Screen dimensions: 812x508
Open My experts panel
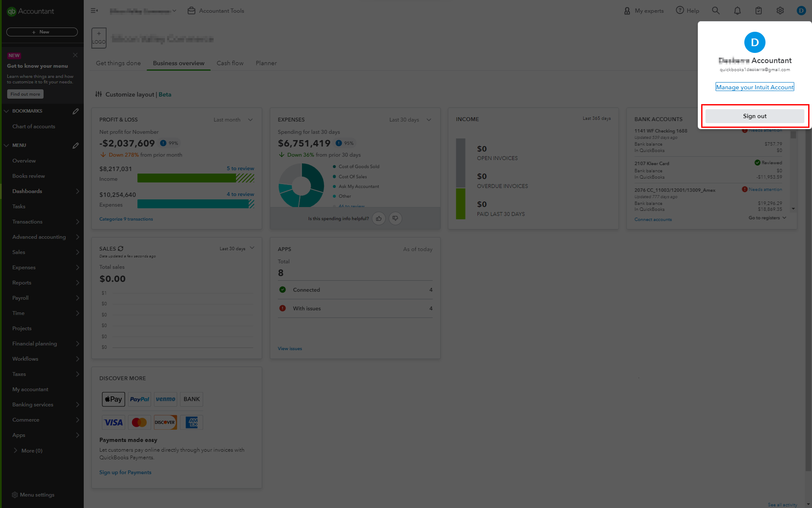tap(644, 11)
